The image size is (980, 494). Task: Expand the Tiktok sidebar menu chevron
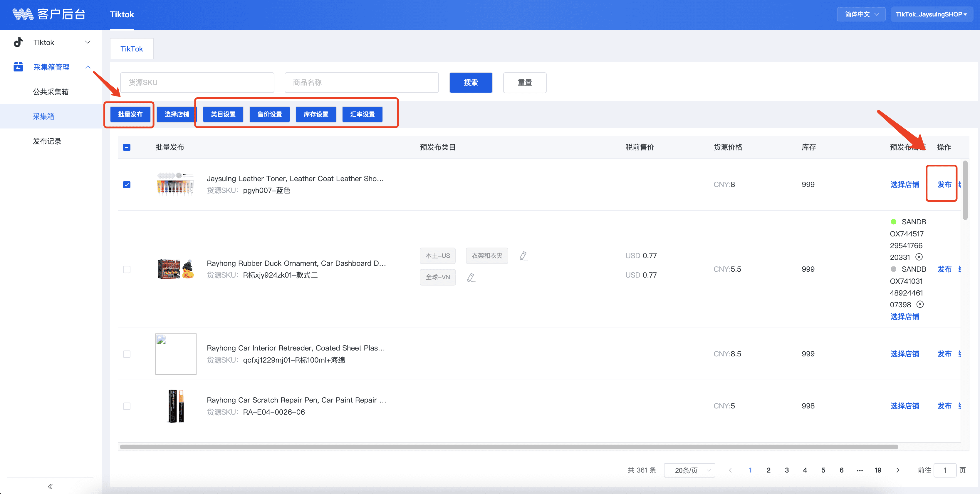tap(88, 42)
